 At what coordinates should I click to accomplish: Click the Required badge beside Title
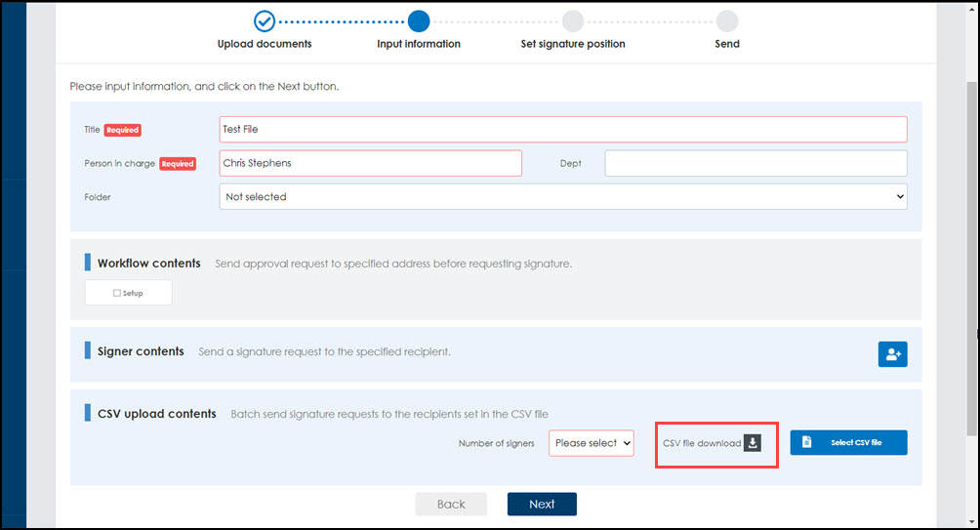pyautogui.click(x=123, y=130)
